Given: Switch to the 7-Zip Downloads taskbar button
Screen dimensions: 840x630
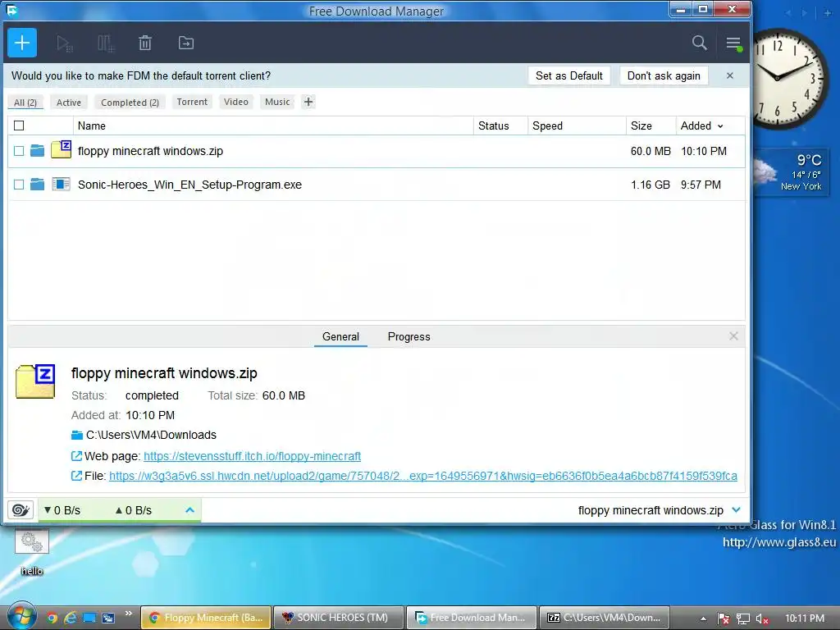Looking at the screenshot, I should 605,618.
